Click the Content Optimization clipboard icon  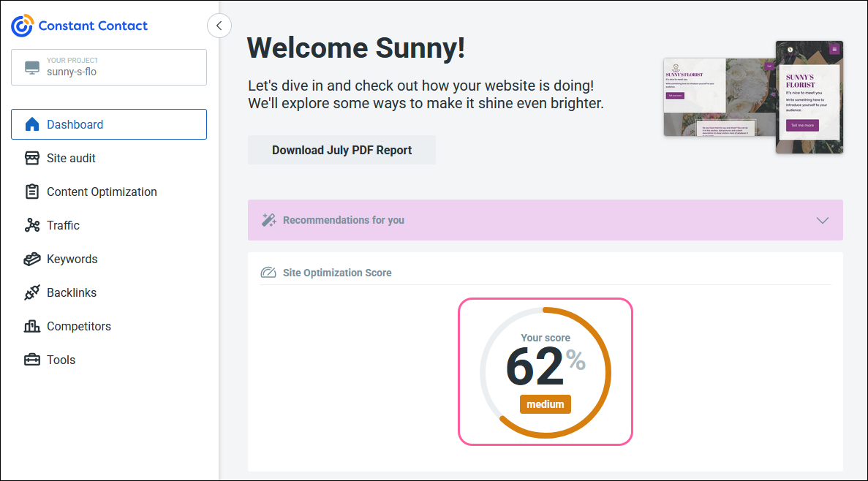click(32, 192)
